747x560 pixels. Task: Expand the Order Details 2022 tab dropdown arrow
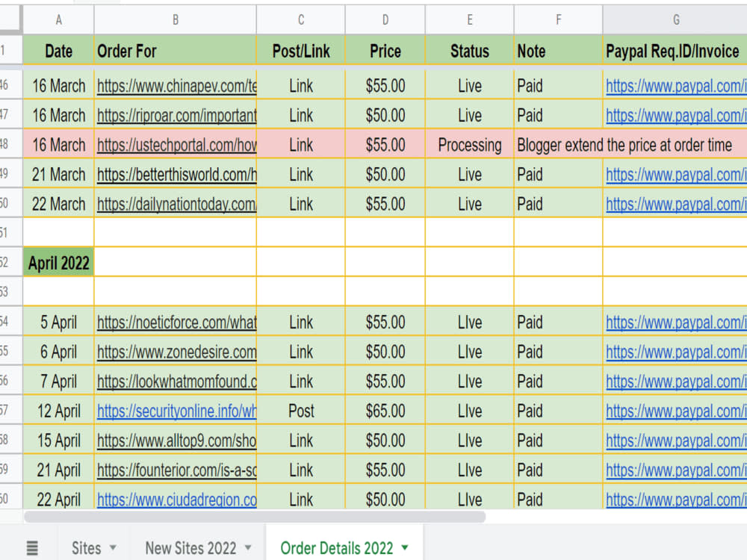pos(405,547)
